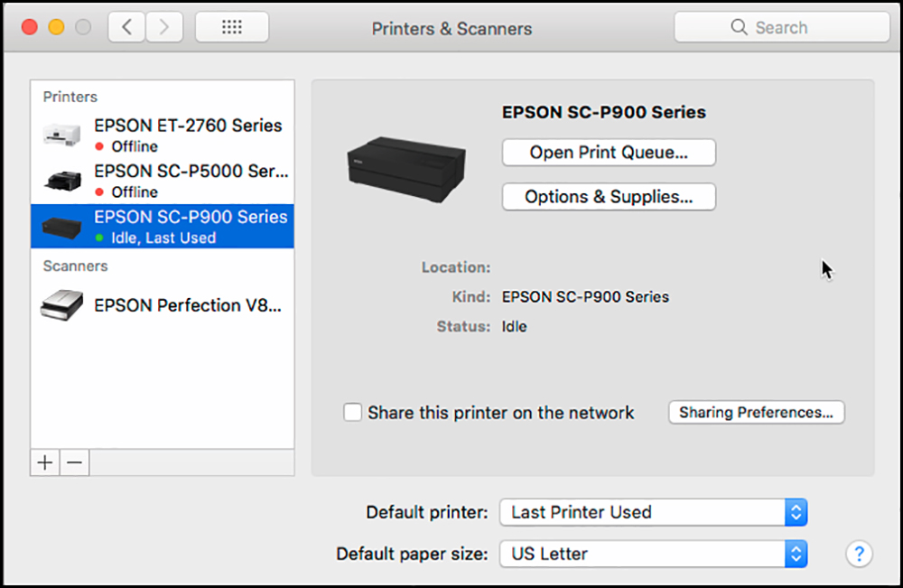The height and width of the screenshot is (588, 903).
Task: Click the large SC-P900 printer image
Action: (406, 169)
